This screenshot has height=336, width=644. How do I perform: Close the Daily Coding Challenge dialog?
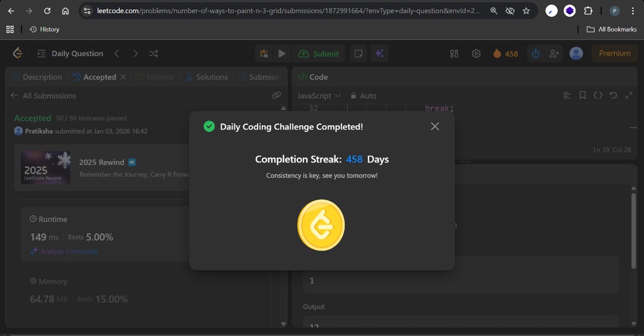(435, 127)
